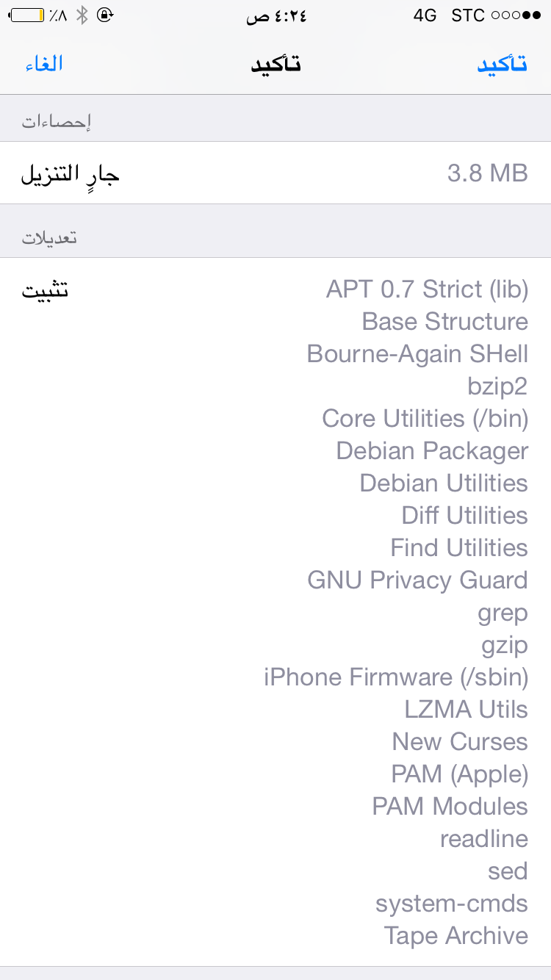Tap the جارٍ التنزيل downloading row label
Viewport: 551px width, 980px height.
pyautogui.click(x=70, y=174)
